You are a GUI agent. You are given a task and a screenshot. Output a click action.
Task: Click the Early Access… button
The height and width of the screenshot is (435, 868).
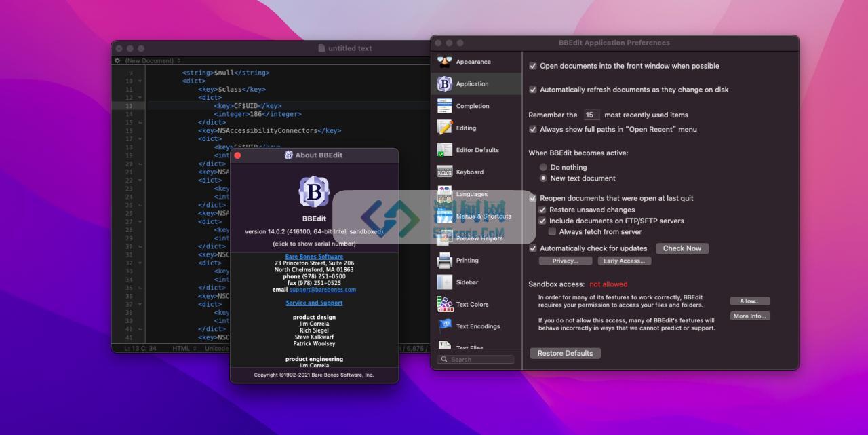pyautogui.click(x=625, y=261)
